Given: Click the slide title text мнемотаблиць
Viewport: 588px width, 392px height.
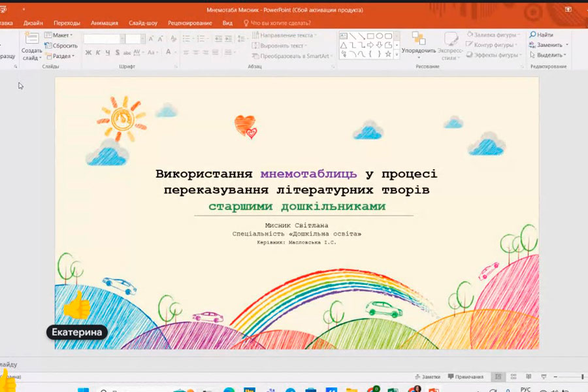Looking at the screenshot, I should [x=308, y=174].
